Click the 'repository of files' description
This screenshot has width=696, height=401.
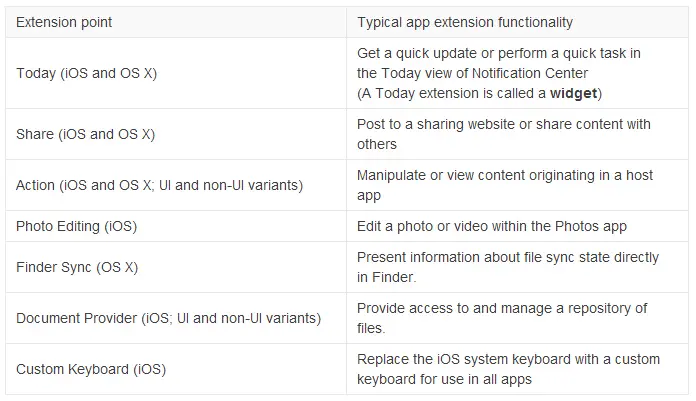click(502, 317)
